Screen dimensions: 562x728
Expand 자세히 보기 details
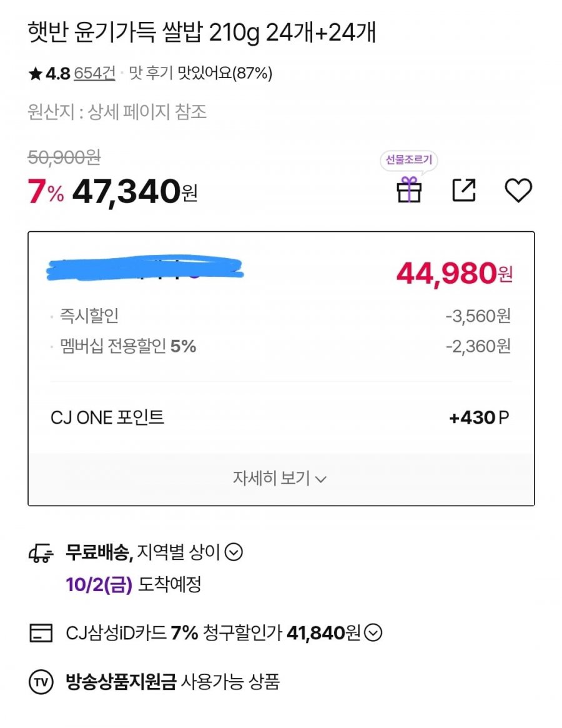tap(280, 478)
